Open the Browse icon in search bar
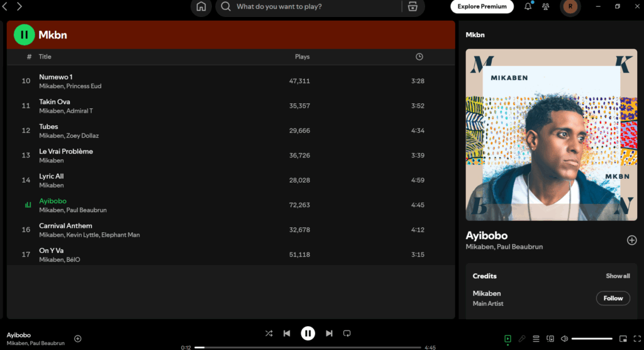This screenshot has width=644, height=350. click(413, 6)
